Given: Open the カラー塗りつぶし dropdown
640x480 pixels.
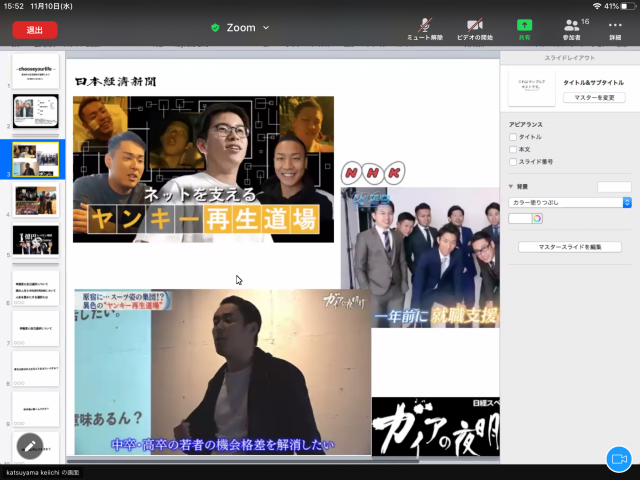Looking at the screenshot, I should (x=569, y=202).
